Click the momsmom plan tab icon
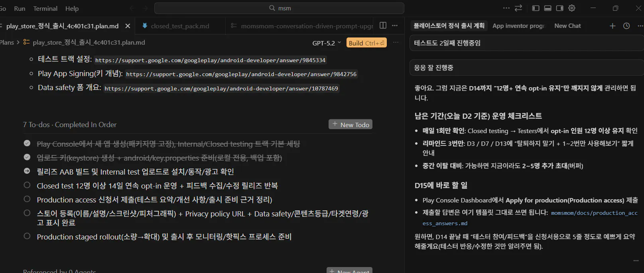 click(234, 26)
